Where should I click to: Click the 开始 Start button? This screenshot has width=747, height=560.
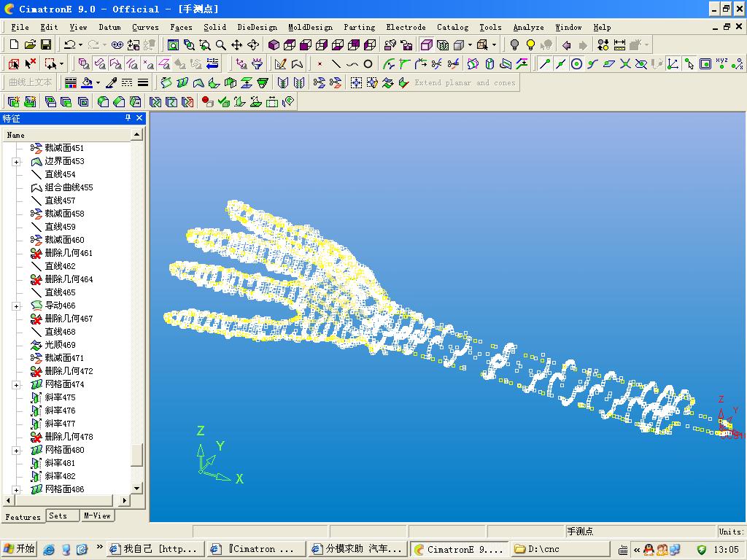(x=19, y=549)
